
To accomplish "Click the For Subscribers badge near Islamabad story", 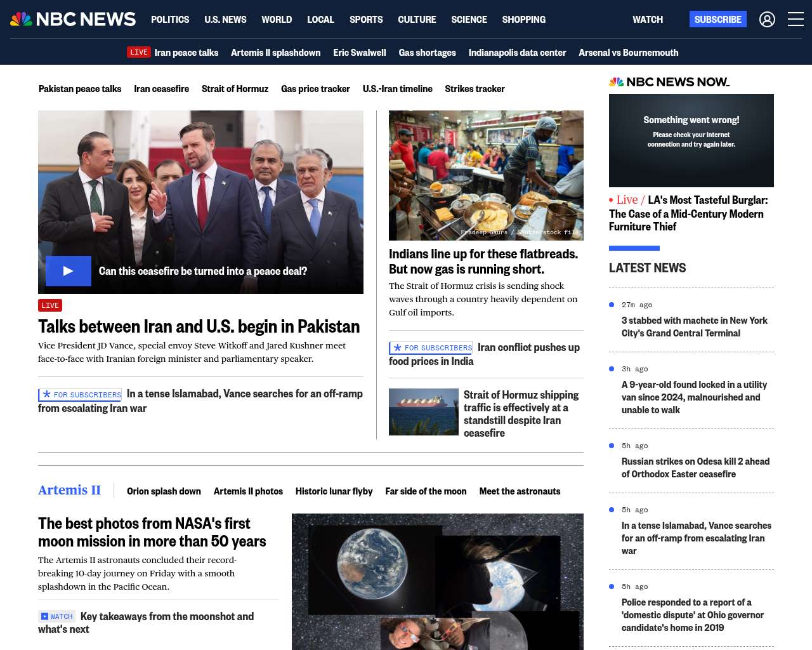I will (x=80, y=395).
